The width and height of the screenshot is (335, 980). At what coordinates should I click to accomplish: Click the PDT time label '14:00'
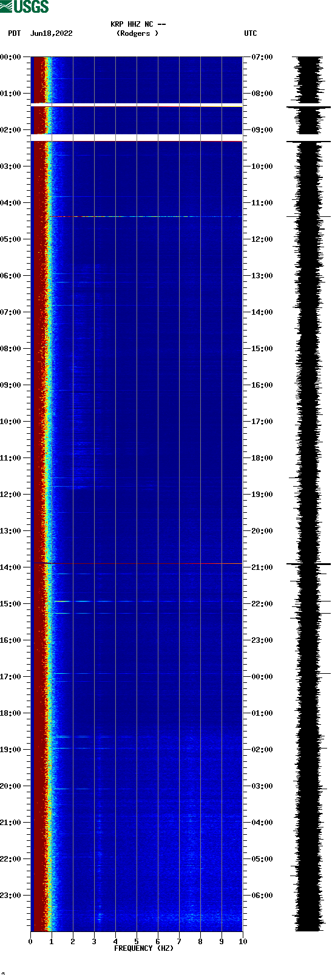tap(10, 567)
